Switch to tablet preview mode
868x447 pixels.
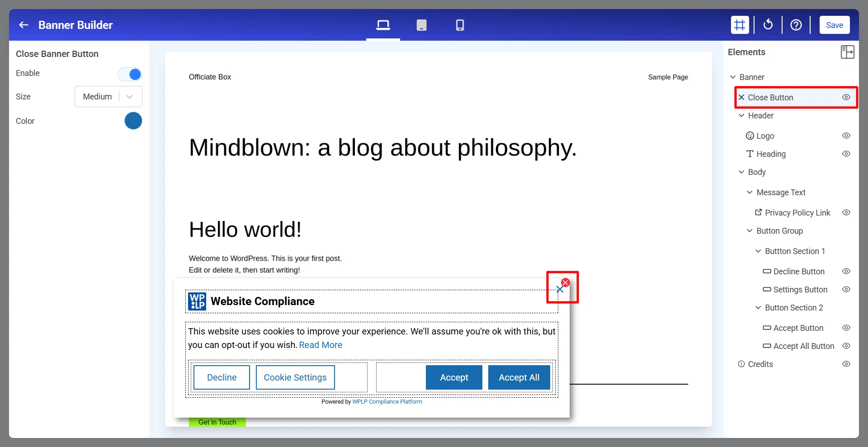(421, 25)
